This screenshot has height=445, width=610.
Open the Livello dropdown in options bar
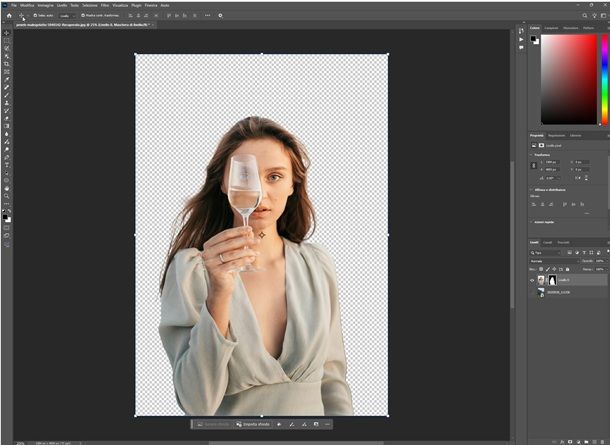(66, 15)
